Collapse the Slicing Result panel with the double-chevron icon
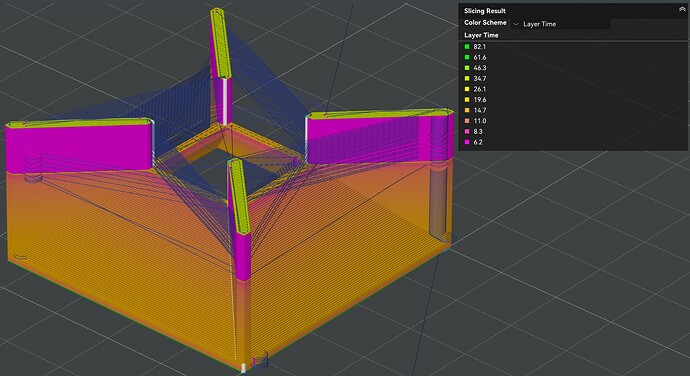The width and height of the screenshot is (690, 376). tap(682, 10)
